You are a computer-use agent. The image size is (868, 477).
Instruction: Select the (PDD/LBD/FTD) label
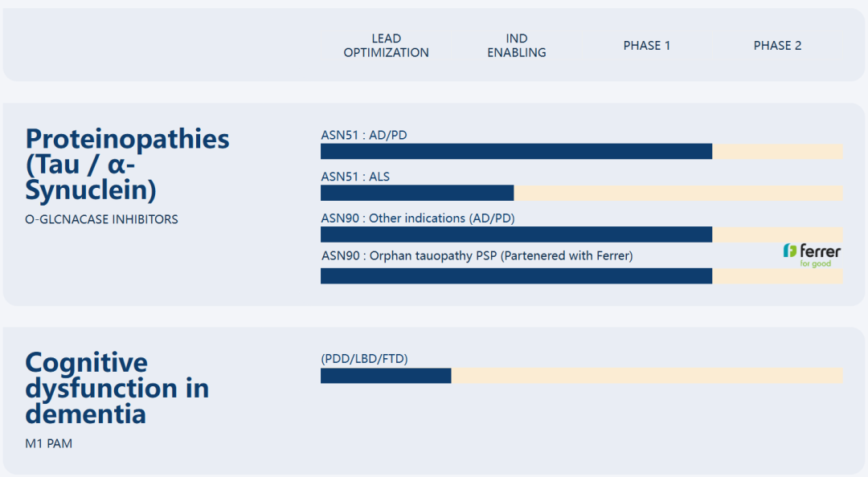click(364, 359)
